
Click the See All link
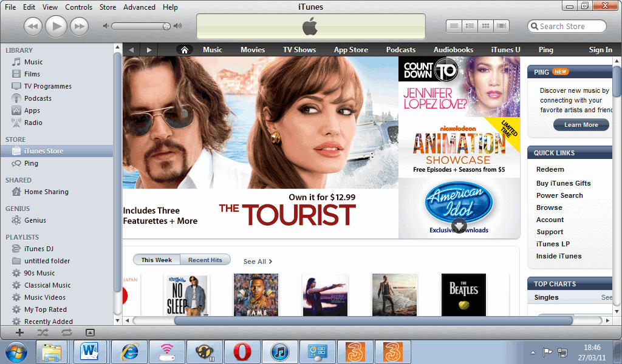258,262
